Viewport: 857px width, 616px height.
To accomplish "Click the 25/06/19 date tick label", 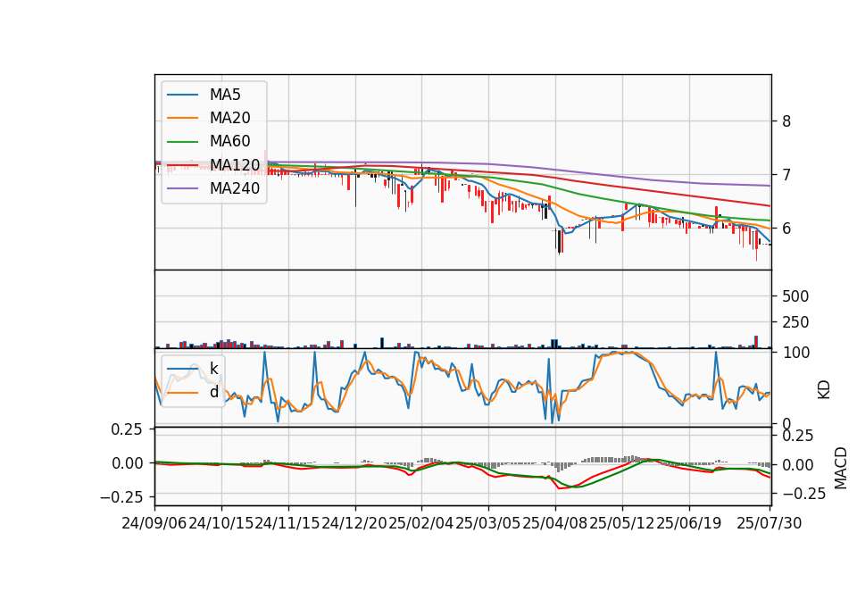I will coord(688,523).
